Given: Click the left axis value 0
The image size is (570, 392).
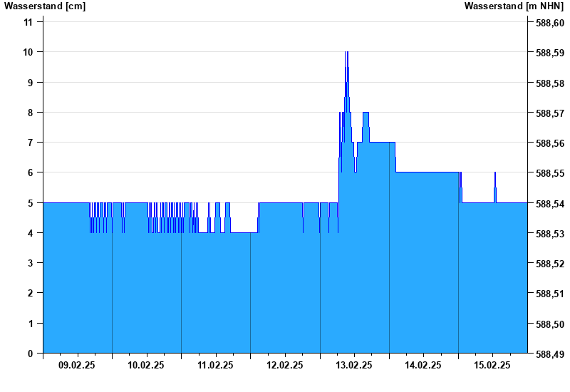Looking at the screenshot, I should 30,354.
